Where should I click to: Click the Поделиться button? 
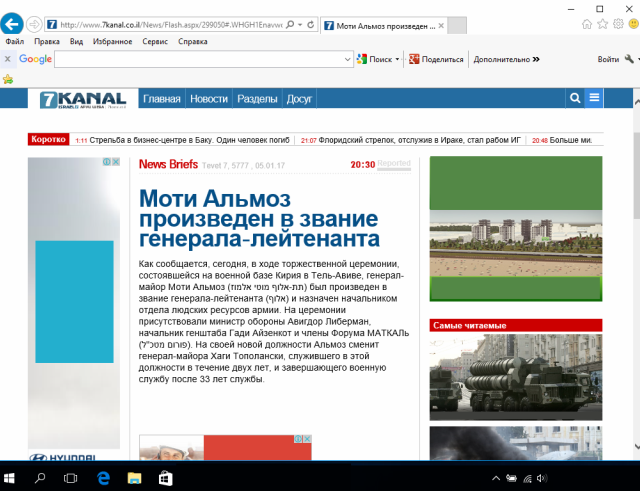(436, 59)
